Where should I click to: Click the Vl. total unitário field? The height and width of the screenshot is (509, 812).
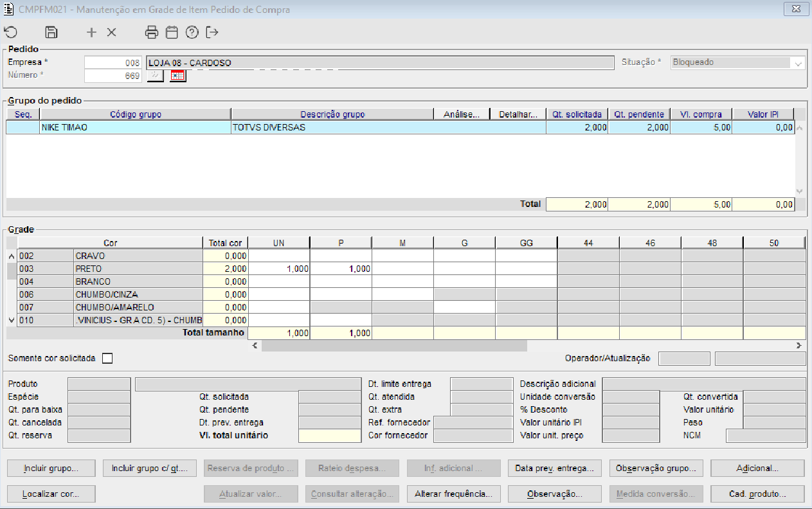330,436
